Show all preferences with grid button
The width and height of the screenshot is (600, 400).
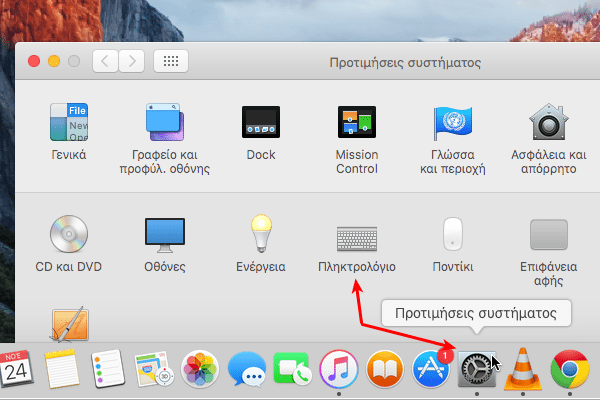[x=171, y=61]
